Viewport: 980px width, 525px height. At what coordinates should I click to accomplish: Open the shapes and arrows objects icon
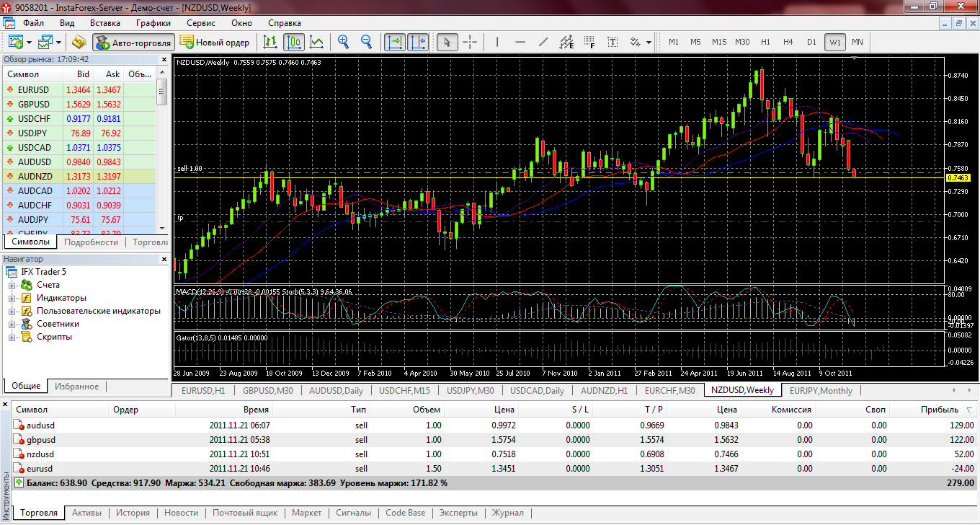(x=636, y=42)
